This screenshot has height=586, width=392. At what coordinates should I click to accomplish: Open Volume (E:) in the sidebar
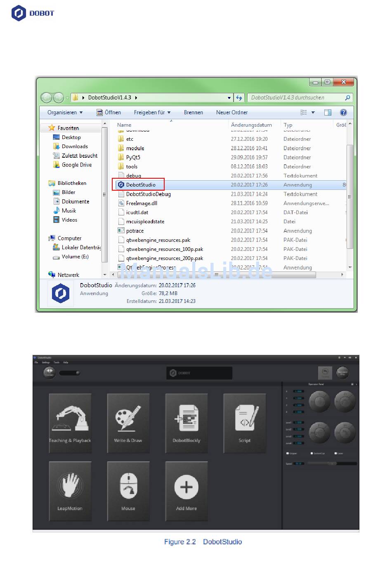(x=71, y=257)
